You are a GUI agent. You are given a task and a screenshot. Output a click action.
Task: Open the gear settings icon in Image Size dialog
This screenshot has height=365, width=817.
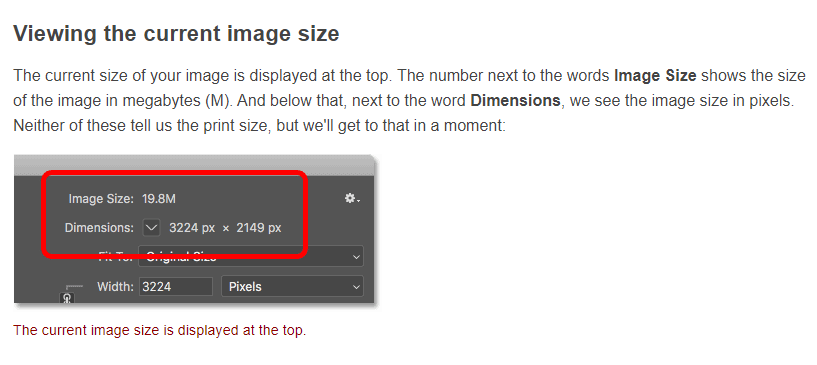[x=352, y=198]
